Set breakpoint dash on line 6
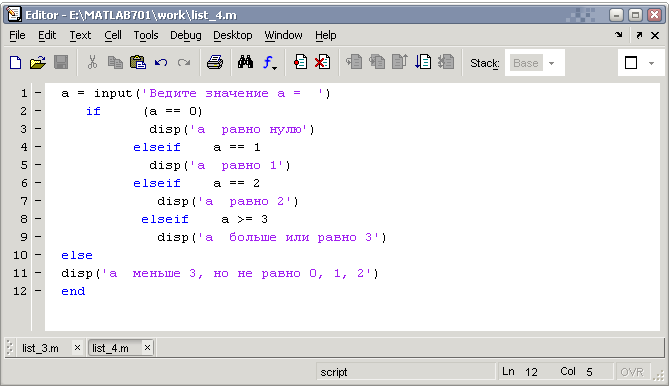 38,183
